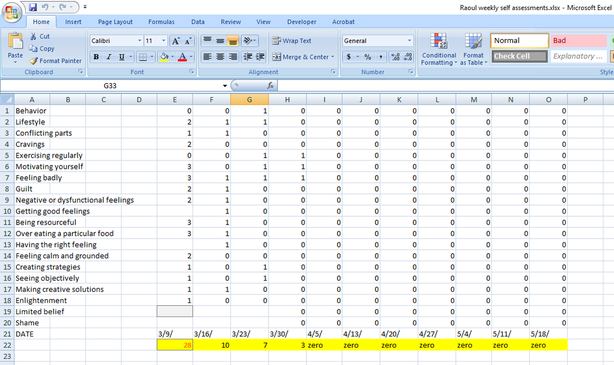This screenshot has height=365, width=614.
Task: Apply red Font Color to text
Action: coord(182,57)
